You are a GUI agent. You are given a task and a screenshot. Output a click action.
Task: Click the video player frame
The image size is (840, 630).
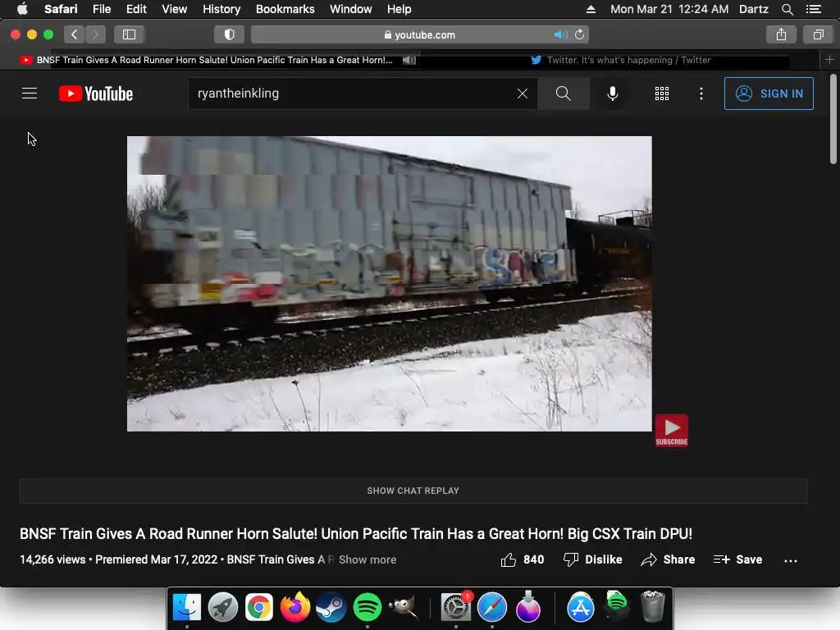point(390,283)
